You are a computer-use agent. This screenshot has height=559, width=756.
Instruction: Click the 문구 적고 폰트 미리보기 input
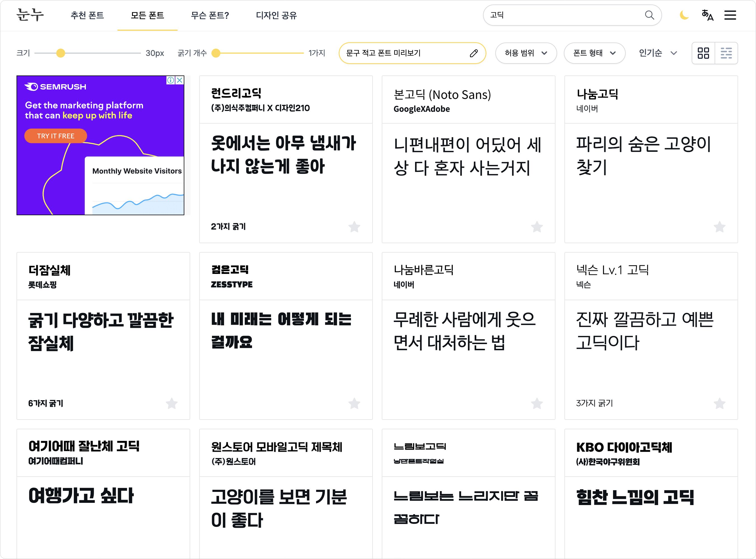(412, 53)
